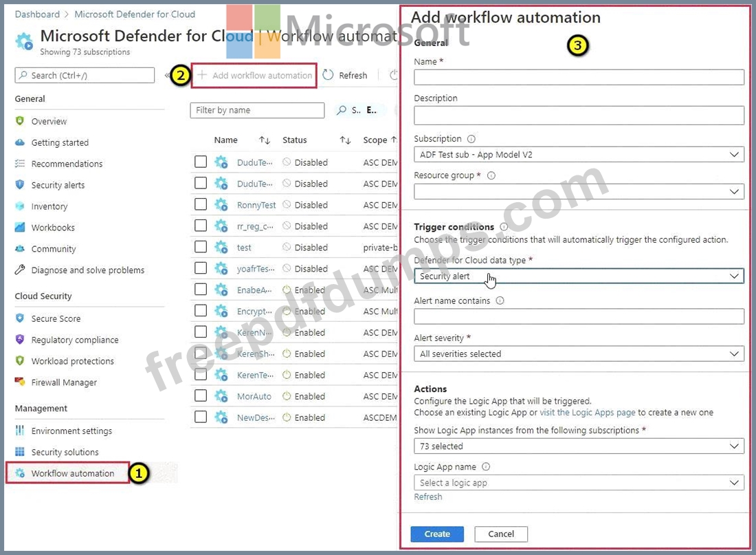Check the box for RonnyTest row
The height and width of the screenshot is (555, 756).
pyautogui.click(x=201, y=205)
